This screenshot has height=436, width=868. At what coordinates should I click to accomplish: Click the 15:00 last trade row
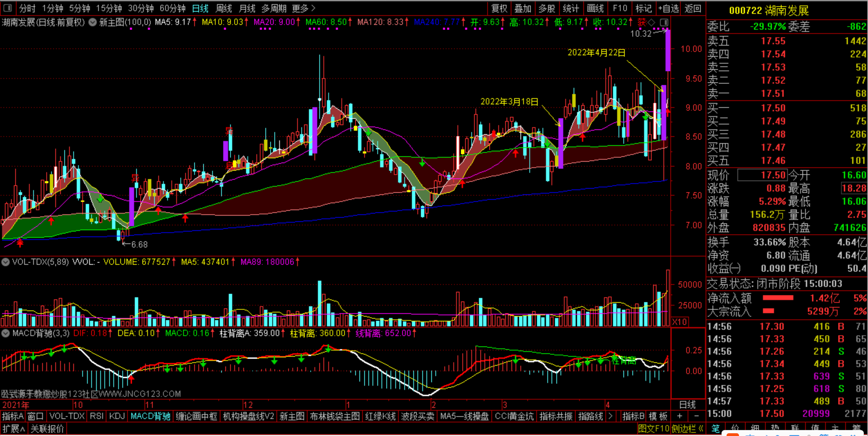point(787,413)
